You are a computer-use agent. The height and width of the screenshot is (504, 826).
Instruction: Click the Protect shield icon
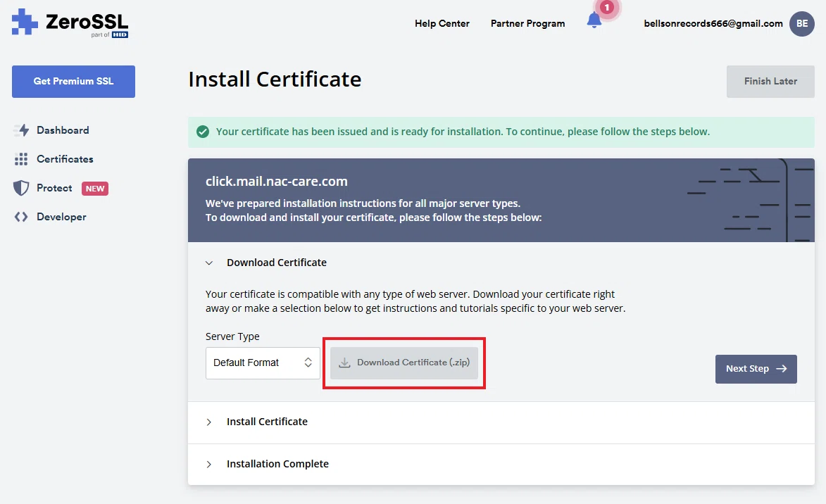tap(21, 188)
